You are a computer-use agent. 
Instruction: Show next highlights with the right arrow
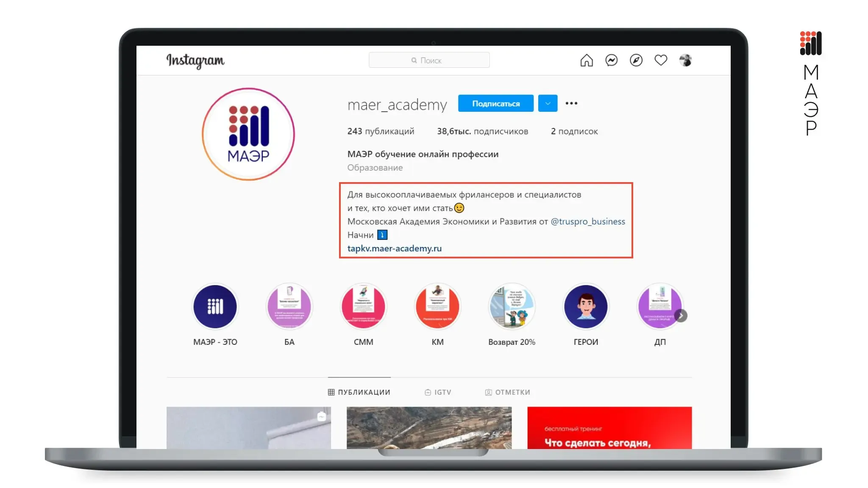tap(681, 316)
